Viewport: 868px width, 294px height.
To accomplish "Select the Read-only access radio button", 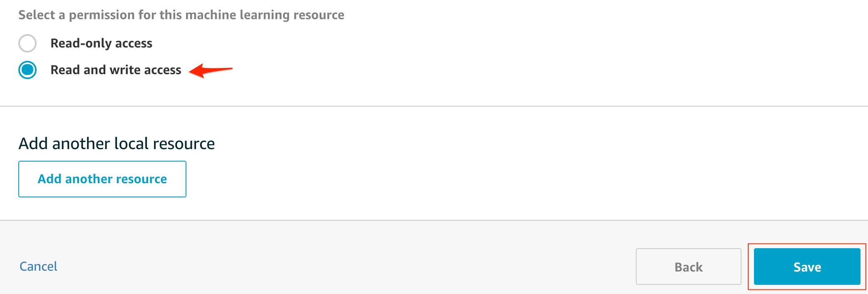I will tap(27, 43).
